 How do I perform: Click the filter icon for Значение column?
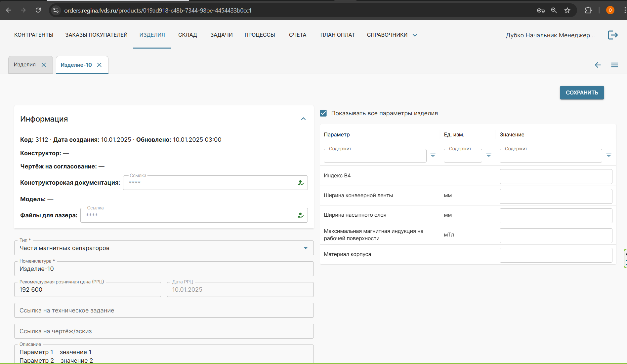coord(609,155)
